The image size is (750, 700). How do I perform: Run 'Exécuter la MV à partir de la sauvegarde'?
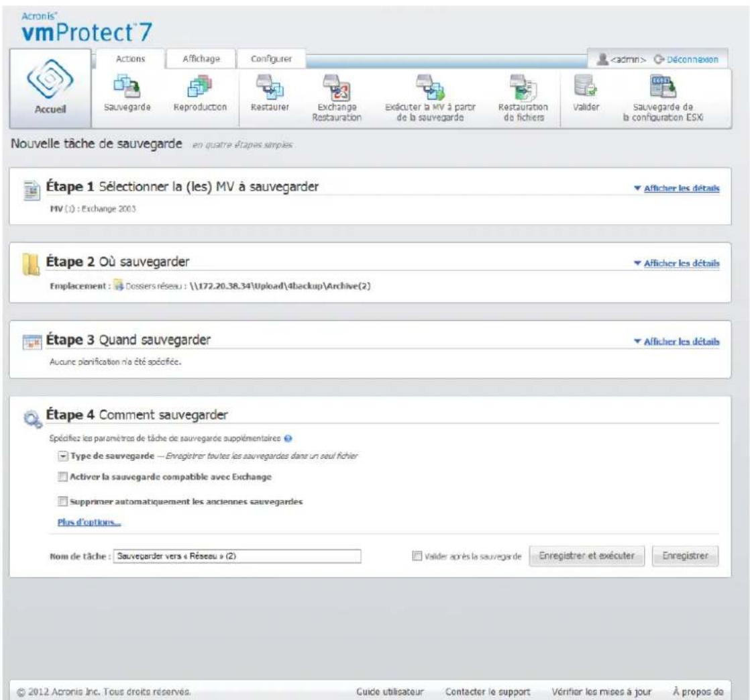point(430,87)
